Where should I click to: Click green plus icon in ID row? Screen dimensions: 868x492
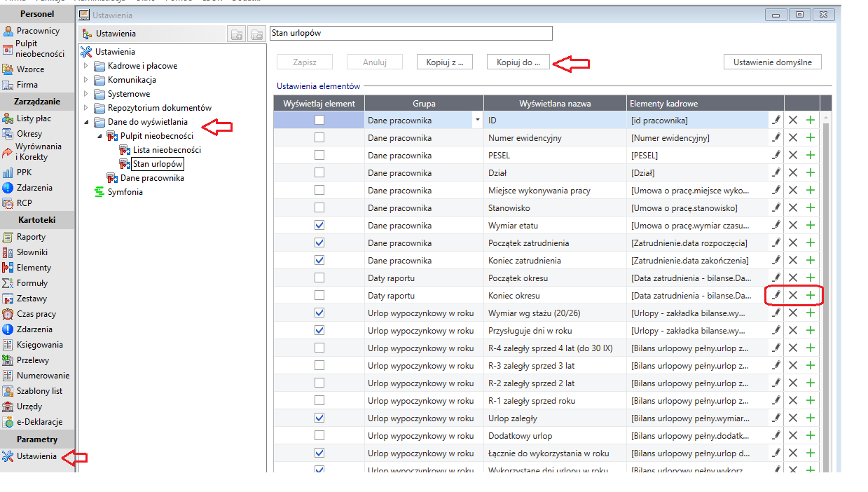[x=811, y=120]
